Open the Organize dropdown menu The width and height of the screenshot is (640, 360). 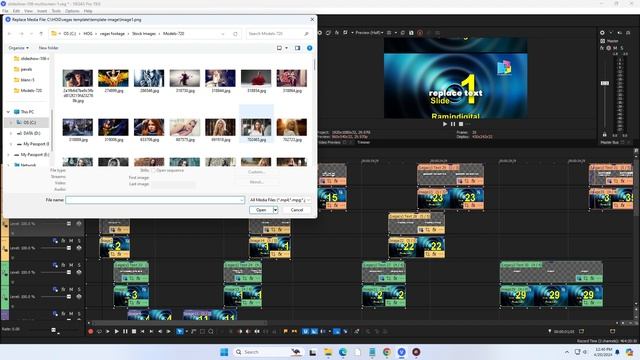18,48
